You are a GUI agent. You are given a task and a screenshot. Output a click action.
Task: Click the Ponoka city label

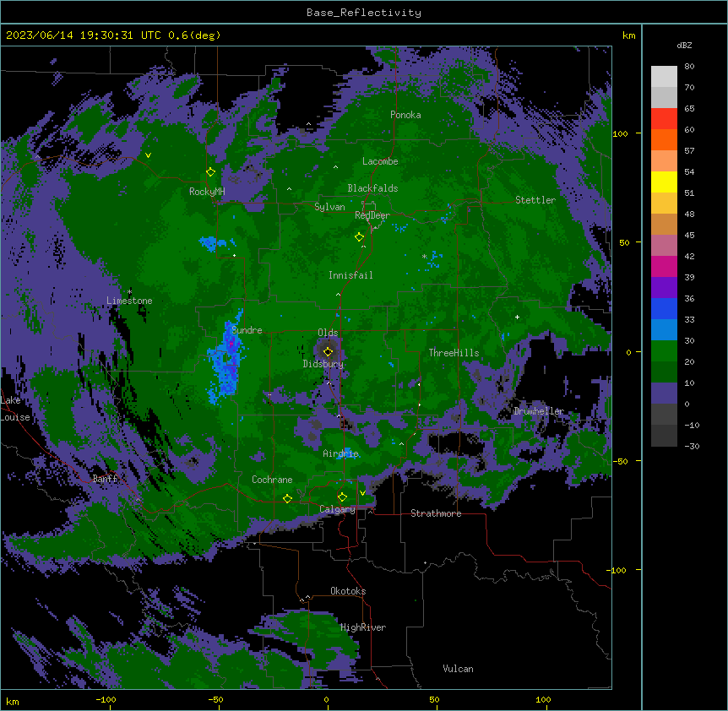pyautogui.click(x=405, y=115)
